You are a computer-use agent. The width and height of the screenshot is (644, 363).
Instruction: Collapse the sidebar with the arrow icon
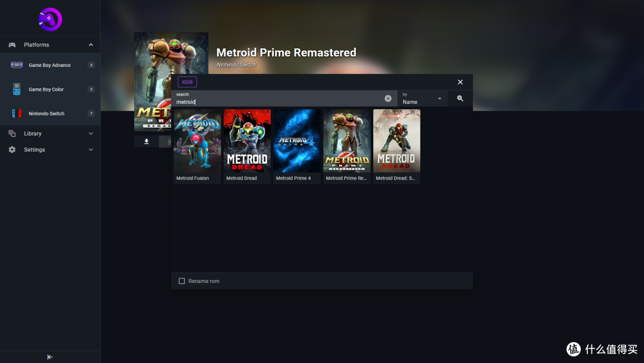pyautogui.click(x=50, y=357)
